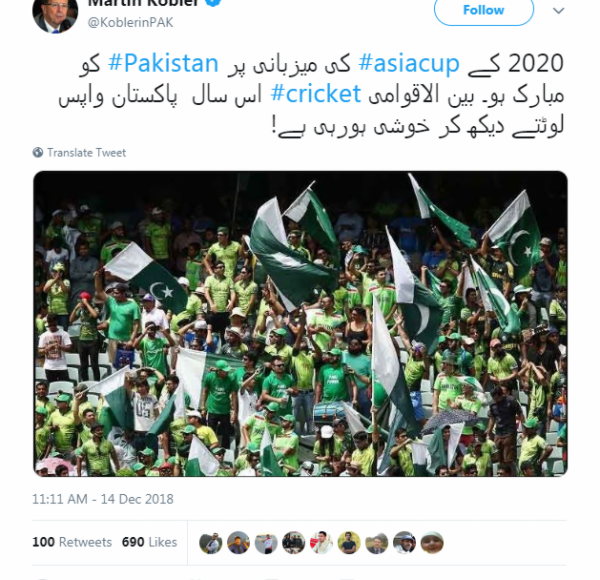Click the Follow button
This screenshot has width=600, height=580.
(x=484, y=11)
